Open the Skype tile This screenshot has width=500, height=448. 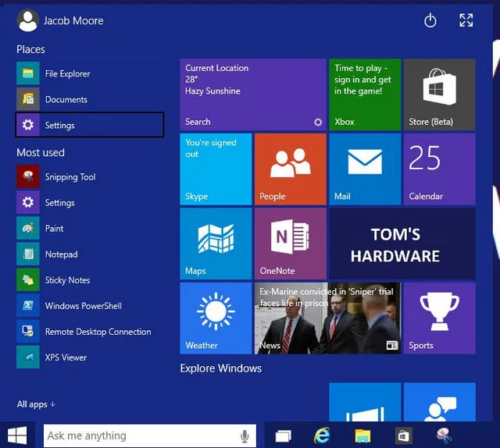pos(216,169)
